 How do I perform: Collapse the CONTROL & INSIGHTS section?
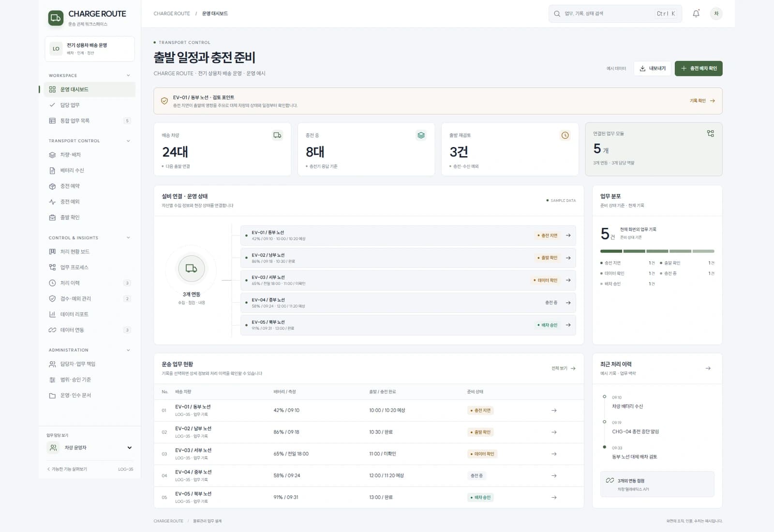click(128, 238)
